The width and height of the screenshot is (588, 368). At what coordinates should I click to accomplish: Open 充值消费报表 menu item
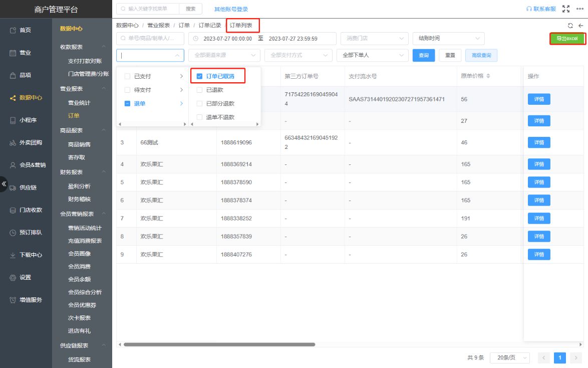[x=85, y=241]
